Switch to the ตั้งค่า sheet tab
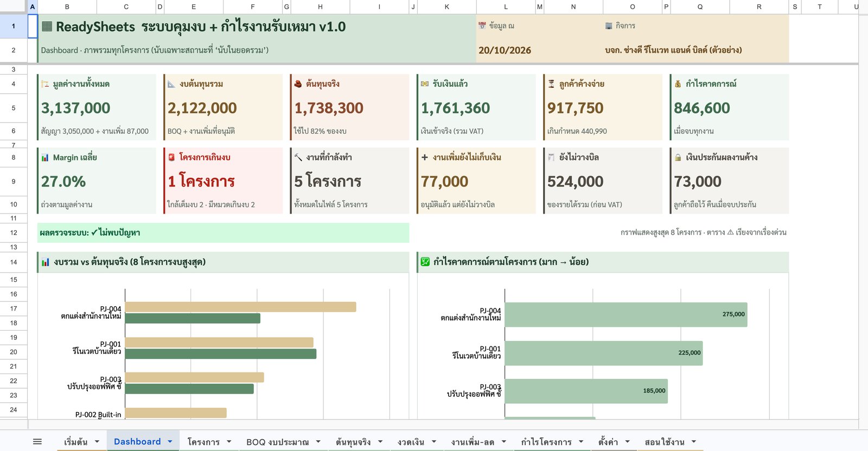This screenshot has width=868, height=451. (x=608, y=442)
